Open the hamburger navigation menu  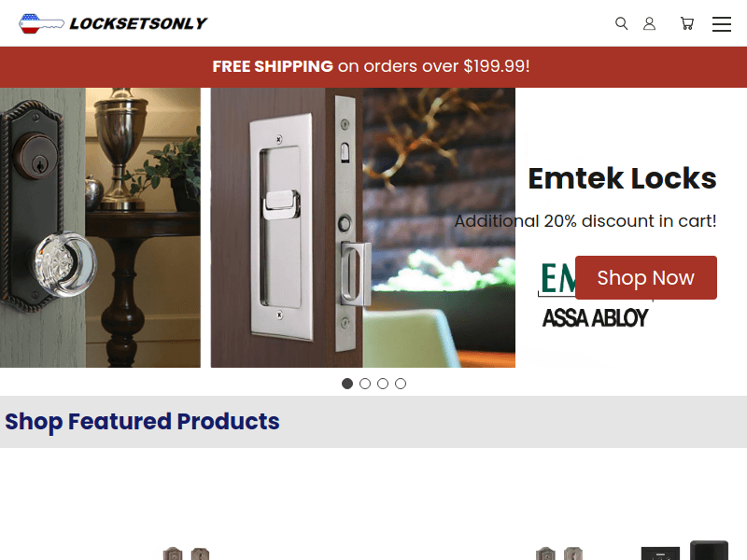point(722,24)
